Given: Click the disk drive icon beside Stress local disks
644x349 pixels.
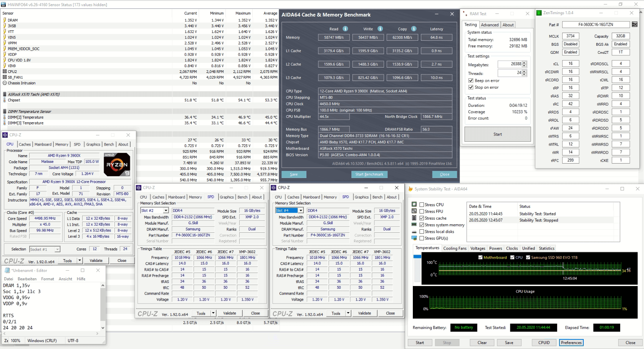Looking at the screenshot, I should coord(414,232).
